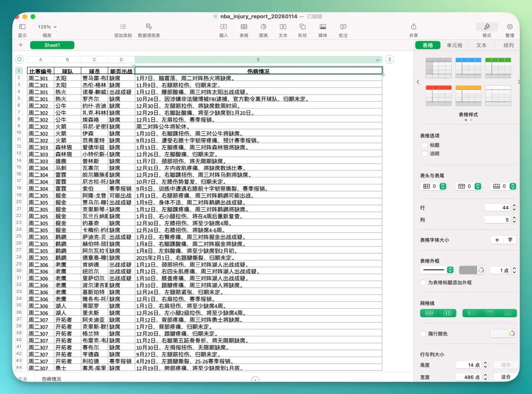Screen dimensions: 532x394
Task: Click the 批注 comment toolbar icon
Action: 343,27
